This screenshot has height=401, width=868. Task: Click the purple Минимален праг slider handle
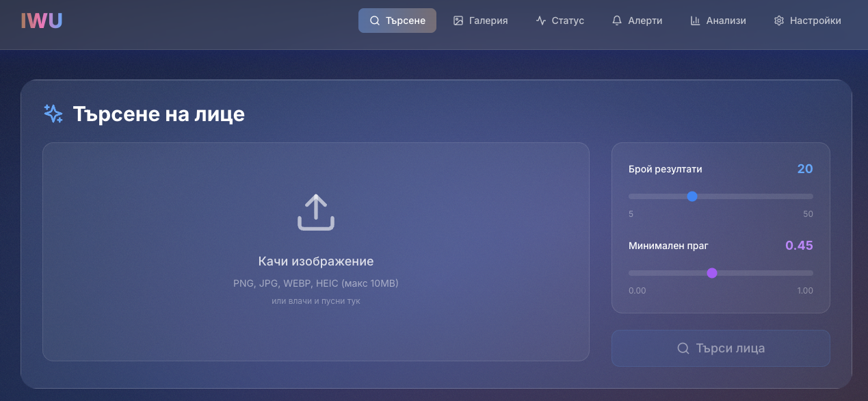coord(712,273)
